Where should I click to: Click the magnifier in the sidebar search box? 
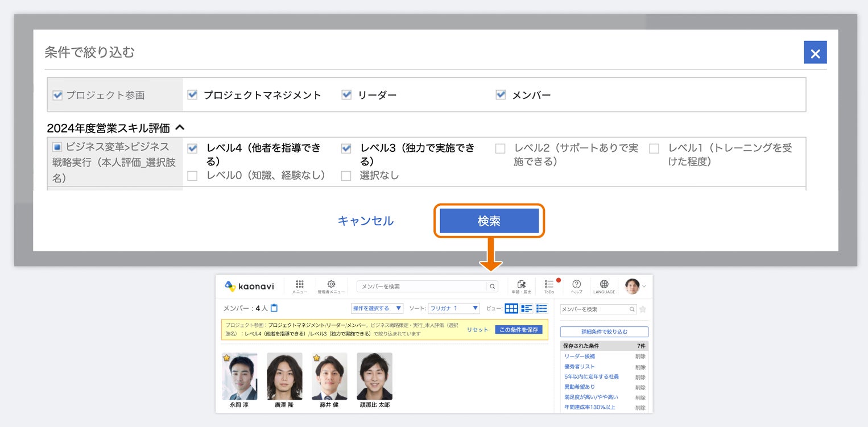coord(632,309)
